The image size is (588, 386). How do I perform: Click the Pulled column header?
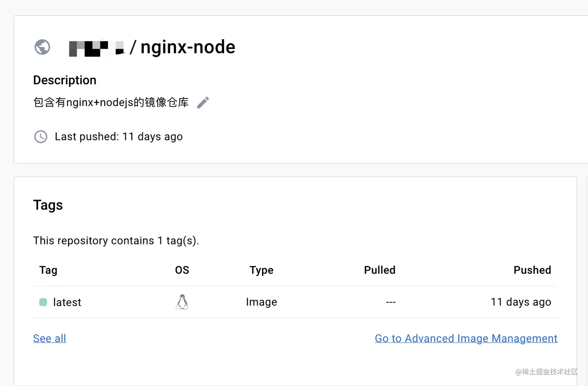380,270
